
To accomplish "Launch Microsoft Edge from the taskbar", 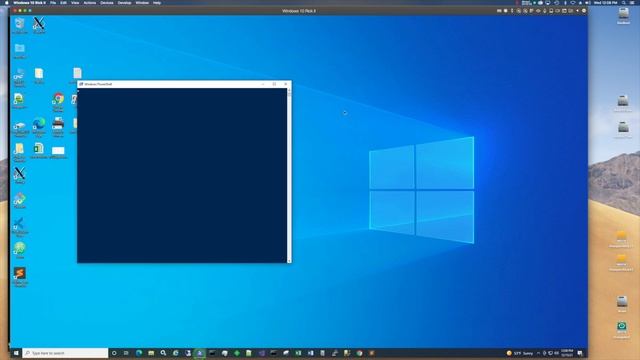I will (139, 353).
